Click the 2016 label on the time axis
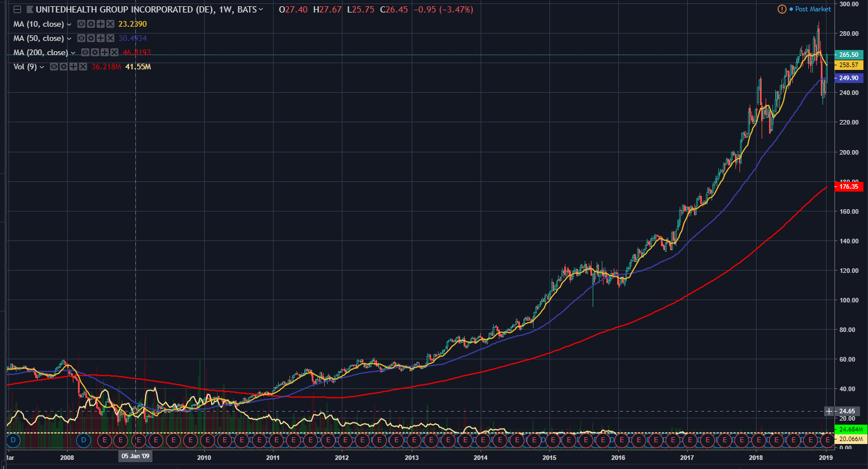 click(618, 458)
